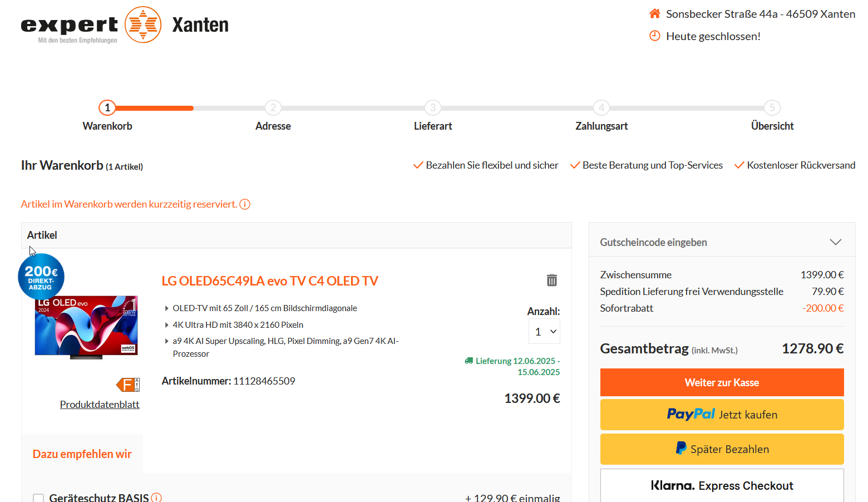
Task: Click the Kostenloser Rückversand benefit text
Action: pyautogui.click(x=801, y=165)
